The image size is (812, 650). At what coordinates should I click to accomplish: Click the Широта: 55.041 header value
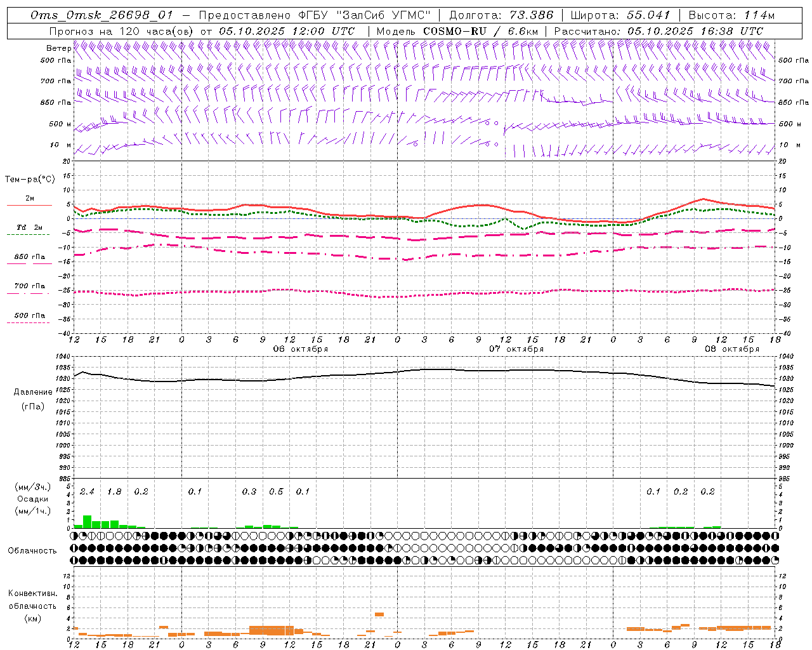[x=620, y=15]
